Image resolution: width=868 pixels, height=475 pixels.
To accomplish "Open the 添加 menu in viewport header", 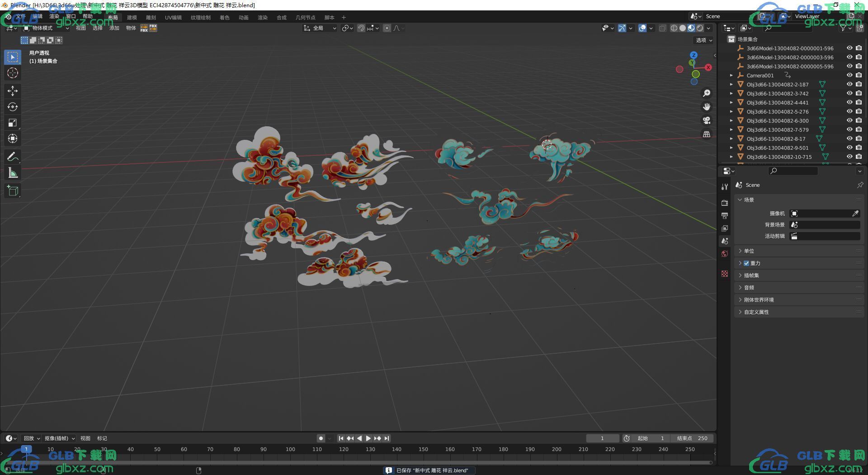I will 114,28.
